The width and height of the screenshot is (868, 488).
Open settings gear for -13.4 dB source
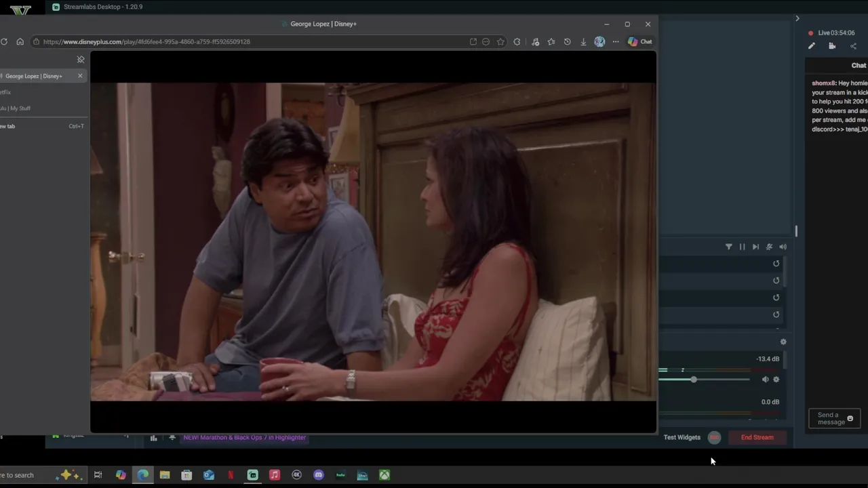[x=776, y=380]
